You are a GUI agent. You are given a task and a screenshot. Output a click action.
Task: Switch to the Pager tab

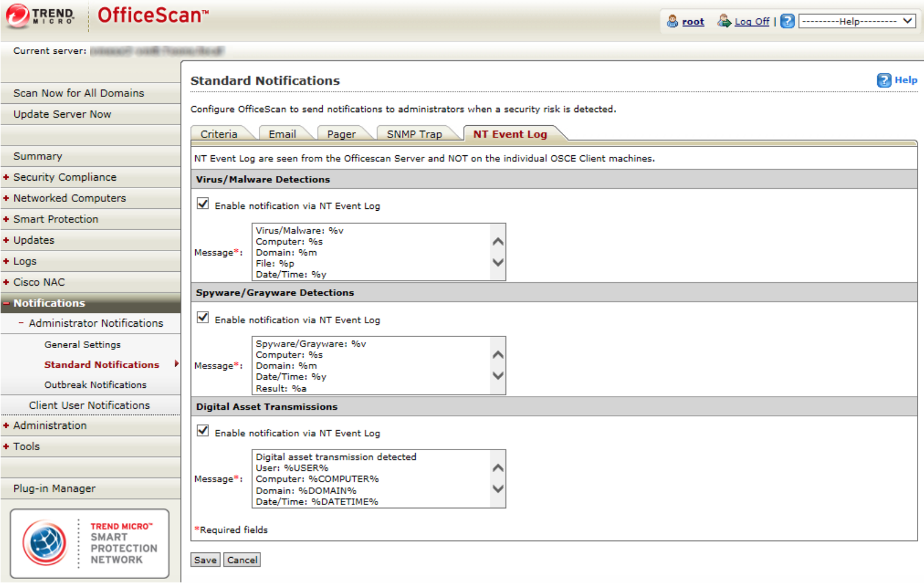341,134
